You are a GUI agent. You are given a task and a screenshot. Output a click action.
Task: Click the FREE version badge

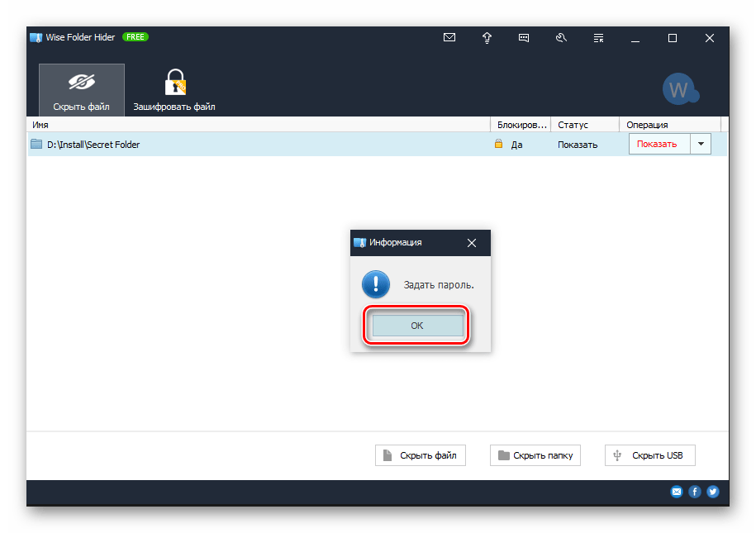(135, 37)
